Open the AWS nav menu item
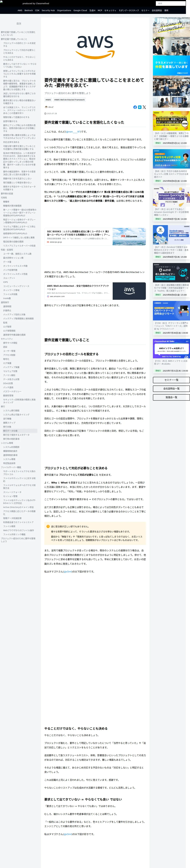Viewport: 190px width, 868px height. click(x=20, y=10)
